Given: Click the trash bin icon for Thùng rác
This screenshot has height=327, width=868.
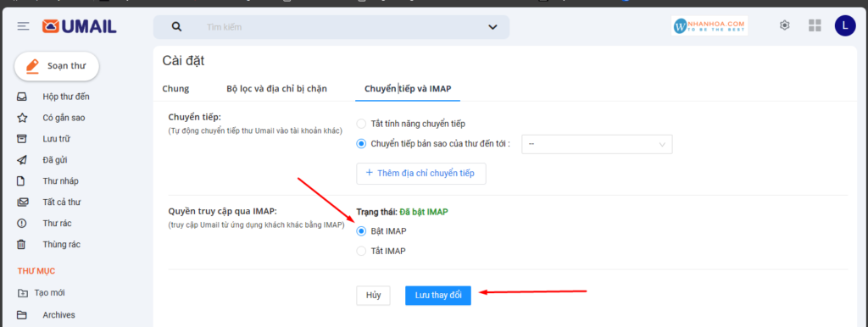Looking at the screenshot, I should pyautogui.click(x=22, y=244).
